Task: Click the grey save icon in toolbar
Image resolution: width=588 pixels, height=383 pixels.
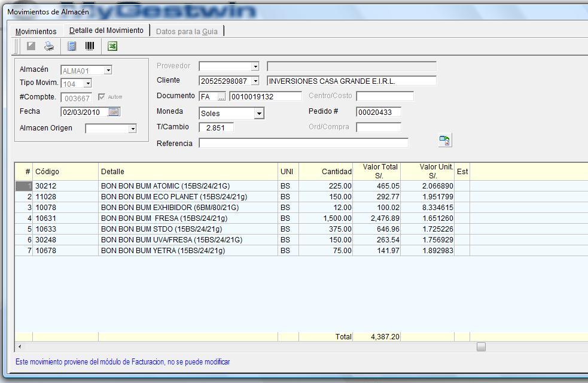Action: tap(31, 46)
